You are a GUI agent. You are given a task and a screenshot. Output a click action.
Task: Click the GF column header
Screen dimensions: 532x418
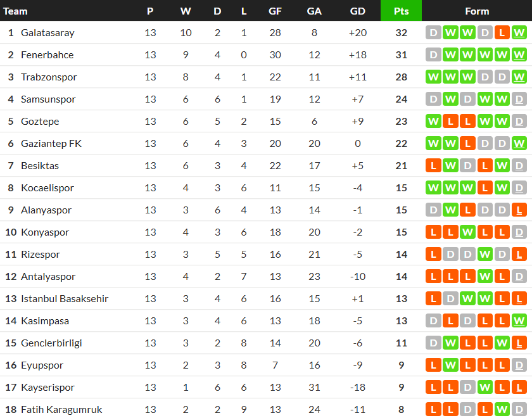[275, 11]
